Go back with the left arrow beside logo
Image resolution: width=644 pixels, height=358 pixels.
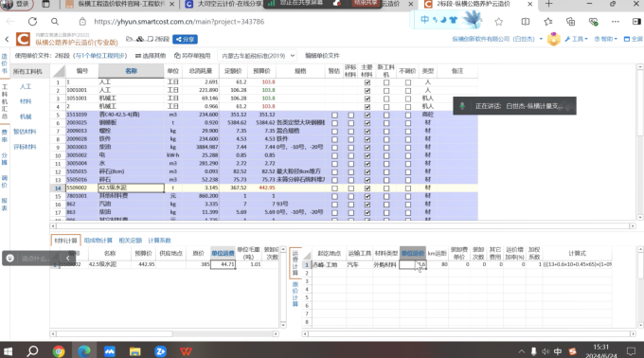7,40
